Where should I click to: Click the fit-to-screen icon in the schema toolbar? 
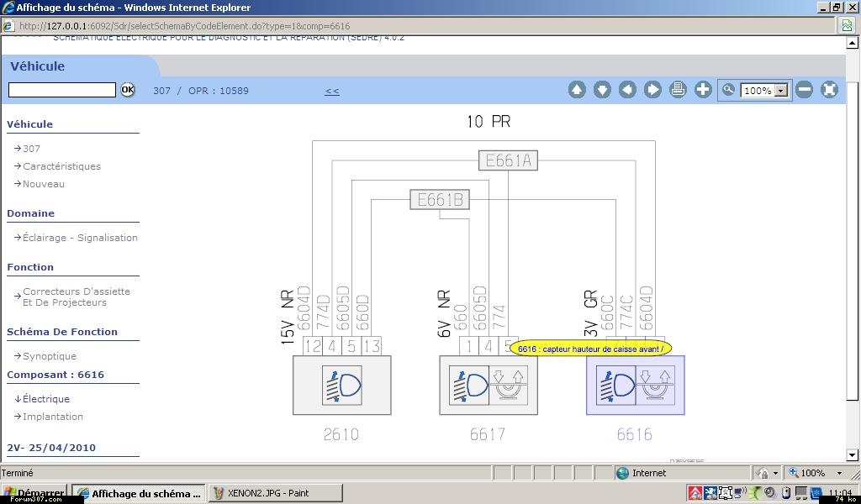(829, 89)
